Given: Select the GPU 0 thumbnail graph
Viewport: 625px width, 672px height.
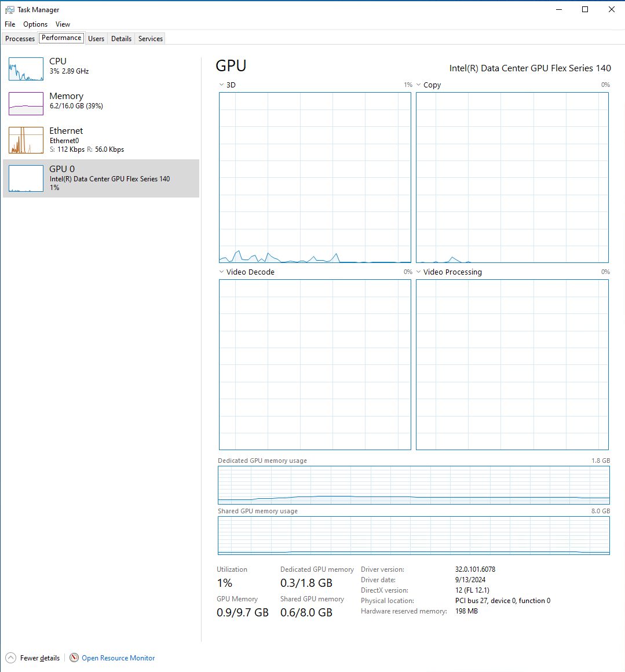Looking at the screenshot, I should [x=26, y=178].
